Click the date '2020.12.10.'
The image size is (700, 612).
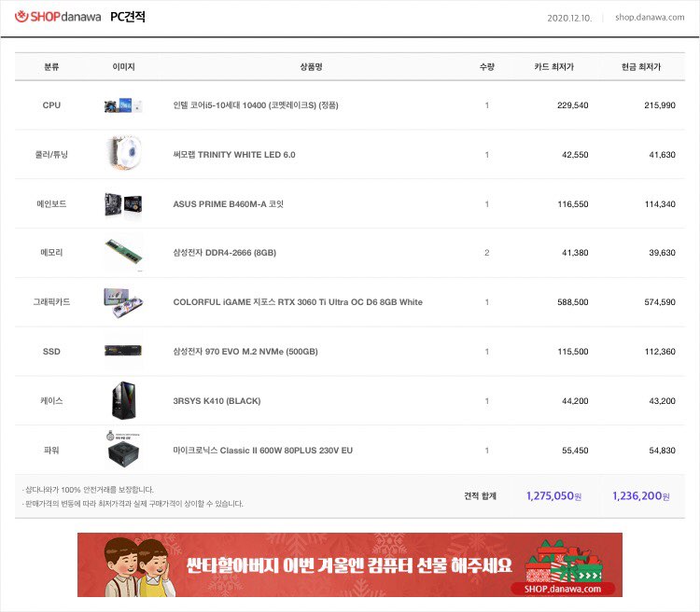point(569,18)
